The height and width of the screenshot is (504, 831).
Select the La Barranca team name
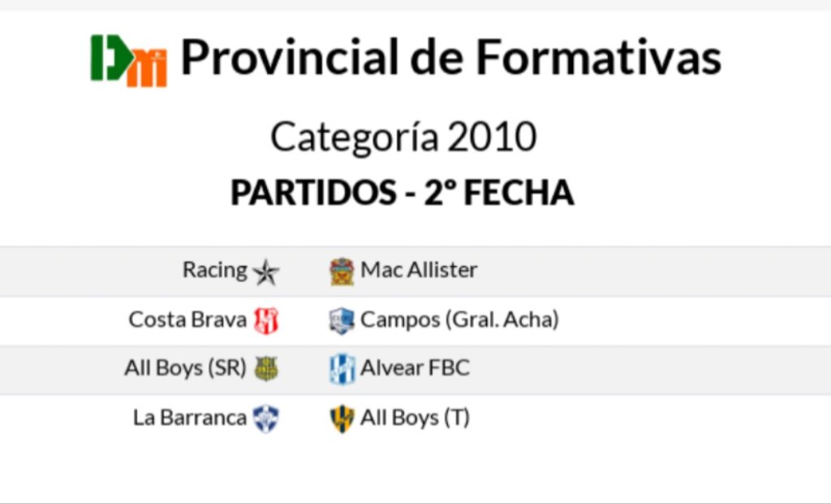click(x=190, y=418)
